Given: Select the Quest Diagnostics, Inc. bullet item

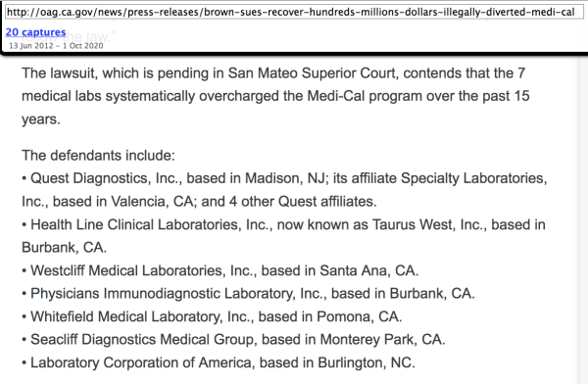Looking at the screenshot, I should tap(284, 190).
